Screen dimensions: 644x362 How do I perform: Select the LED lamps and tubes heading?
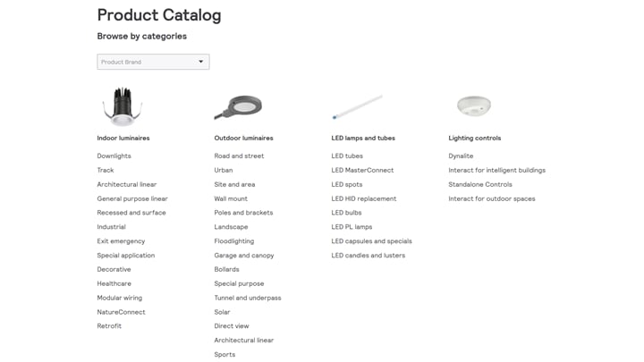point(363,139)
